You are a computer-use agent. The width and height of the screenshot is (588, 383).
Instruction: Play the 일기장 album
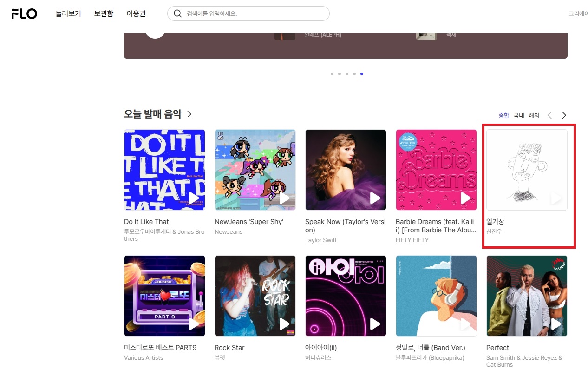click(x=556, y=198)
